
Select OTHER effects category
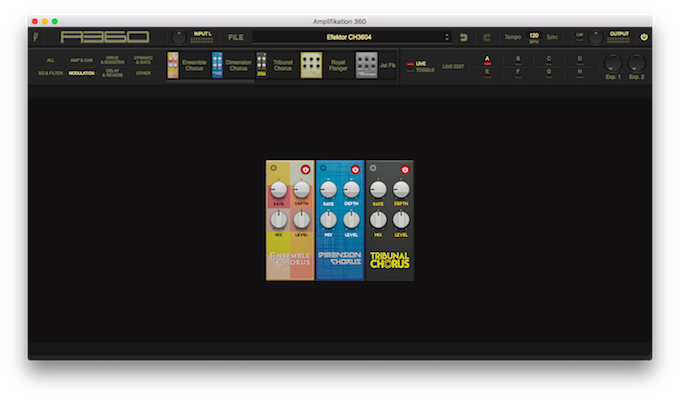click(x=143, y=73)
